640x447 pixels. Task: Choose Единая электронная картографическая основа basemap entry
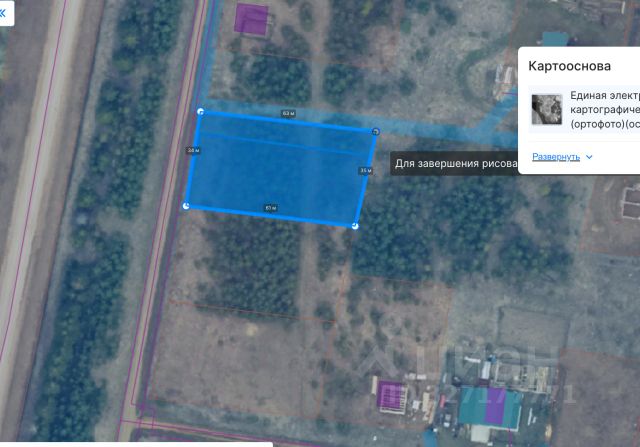coord(584,109)
